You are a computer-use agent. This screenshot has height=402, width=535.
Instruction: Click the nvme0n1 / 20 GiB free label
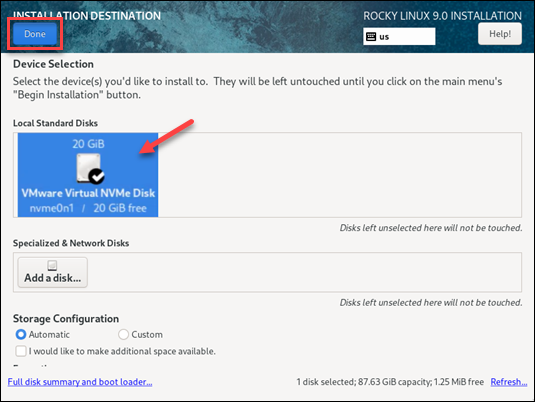[88, 208]
